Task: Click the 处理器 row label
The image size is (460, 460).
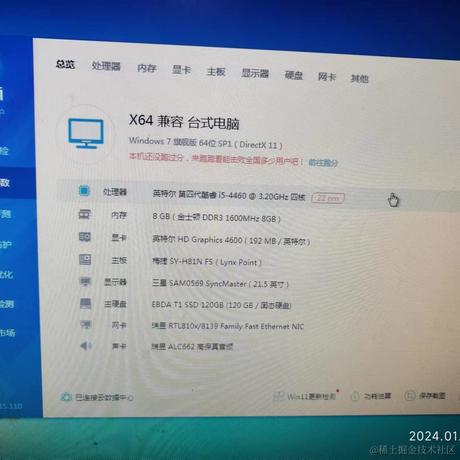Action: [x=115, y=192]
